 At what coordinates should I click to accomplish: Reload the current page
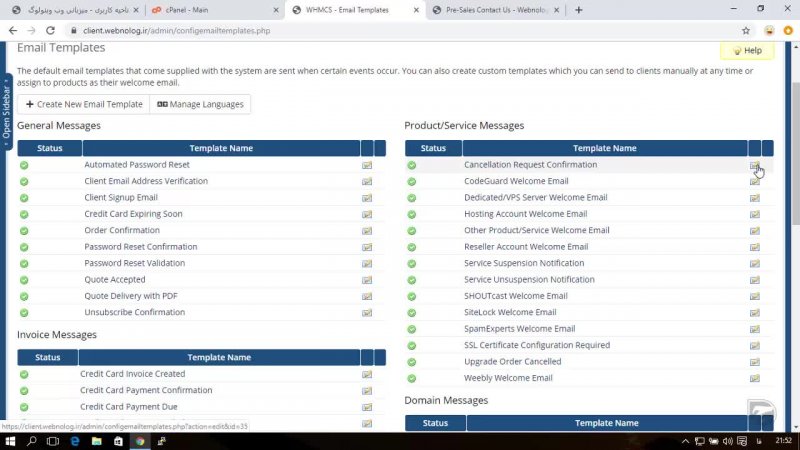(x=50, y=31)
